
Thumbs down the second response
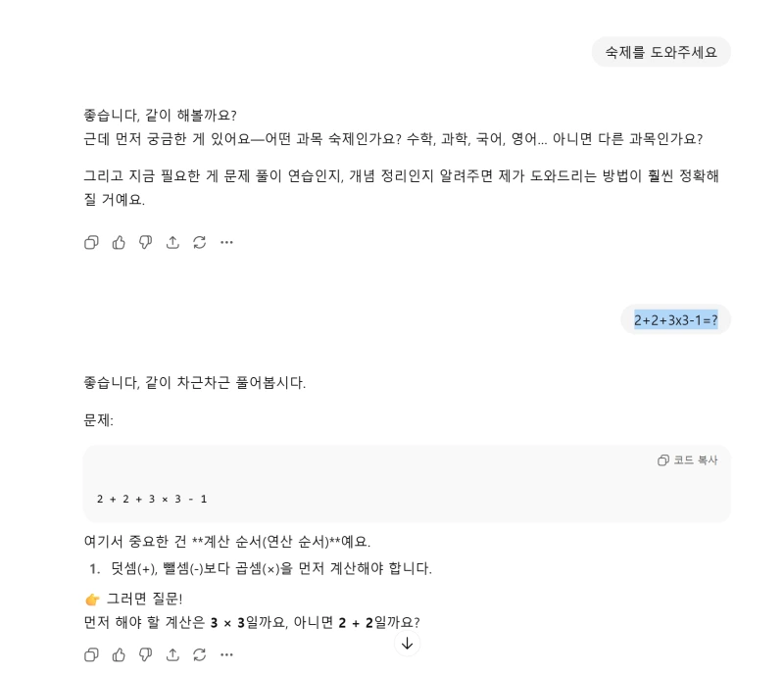[x=145, y=654]
